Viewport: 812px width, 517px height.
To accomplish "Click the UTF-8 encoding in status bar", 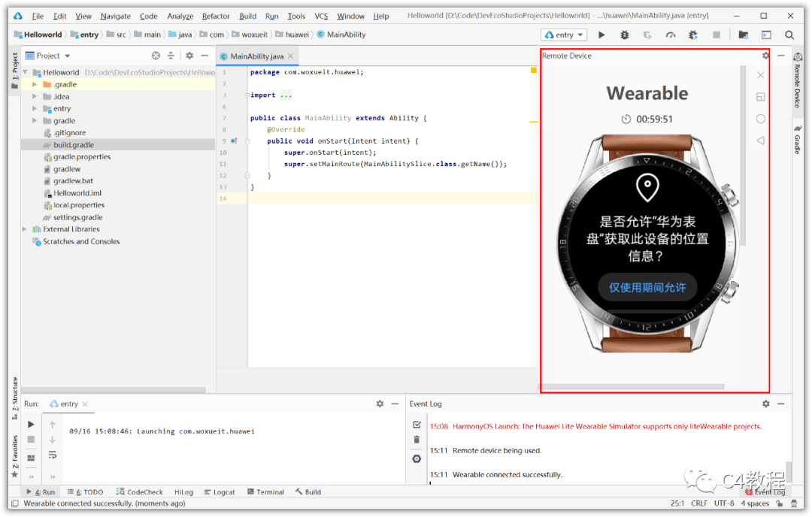I will click(x=724, y=503).
